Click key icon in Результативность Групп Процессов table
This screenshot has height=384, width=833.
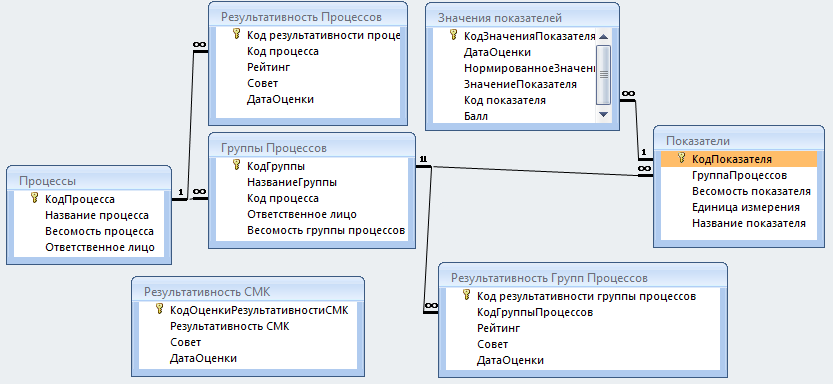click(467, 295)
